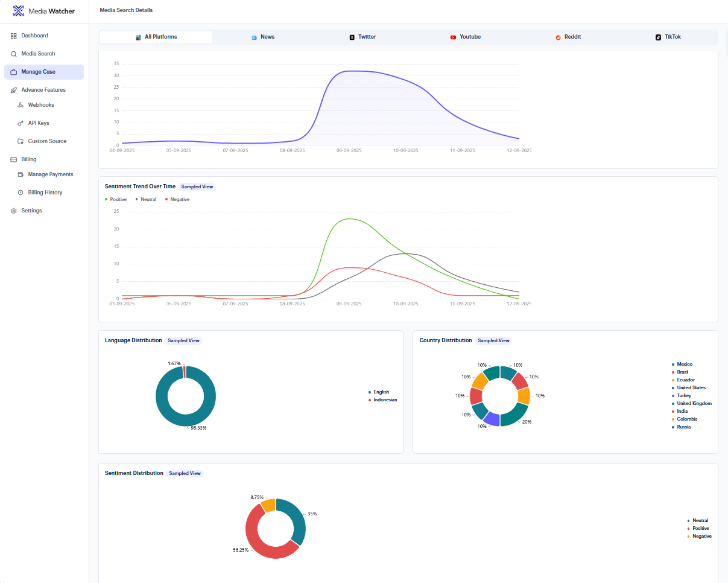The image size is (728, 583).
Task: Open the Reddit platform tab
Action: tap(568, 37)
